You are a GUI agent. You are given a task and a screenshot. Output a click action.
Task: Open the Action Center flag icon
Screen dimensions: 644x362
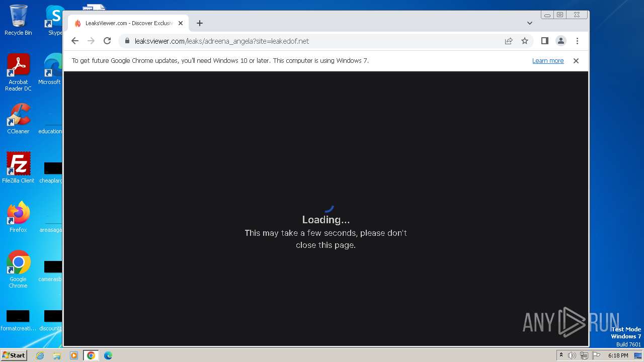point(596,355)
